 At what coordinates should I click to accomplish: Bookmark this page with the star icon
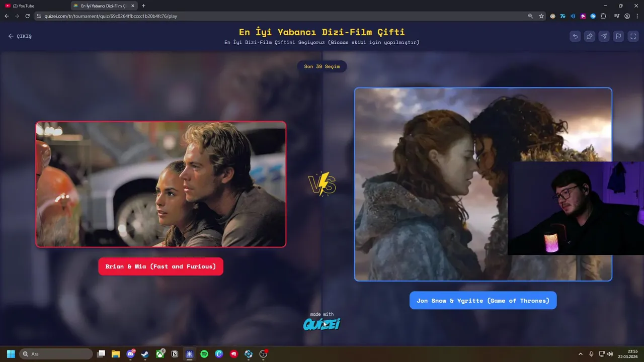(541, 16)
